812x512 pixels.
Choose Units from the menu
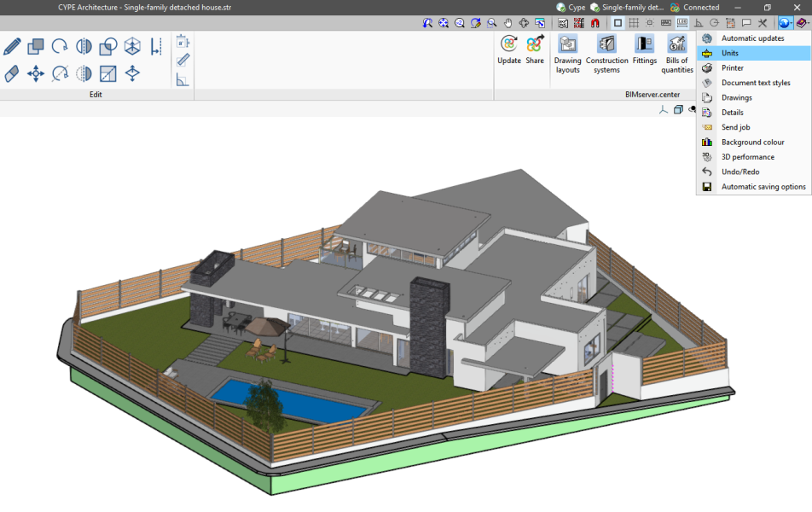(729, 53)
